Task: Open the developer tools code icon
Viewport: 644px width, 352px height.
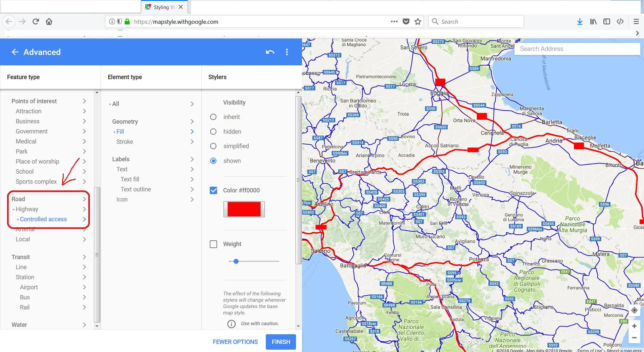Action: [x=620, y=22]
